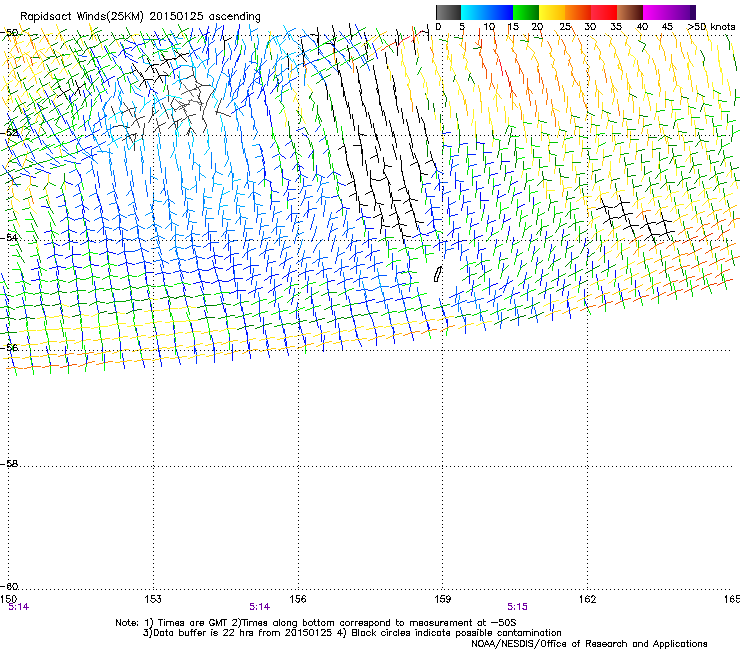The width and height of the screenshot is (740, 650).
Task: Click the 159 longitude axis label
Action: 442,599
